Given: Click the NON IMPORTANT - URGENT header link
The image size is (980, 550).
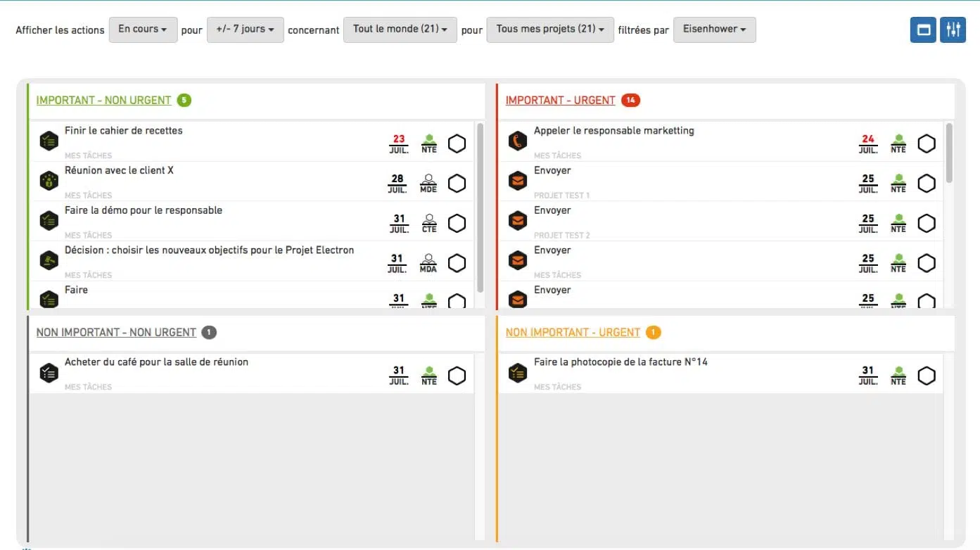Looking at the screenshot, I should pyautogui.click(x=573, y=333).
